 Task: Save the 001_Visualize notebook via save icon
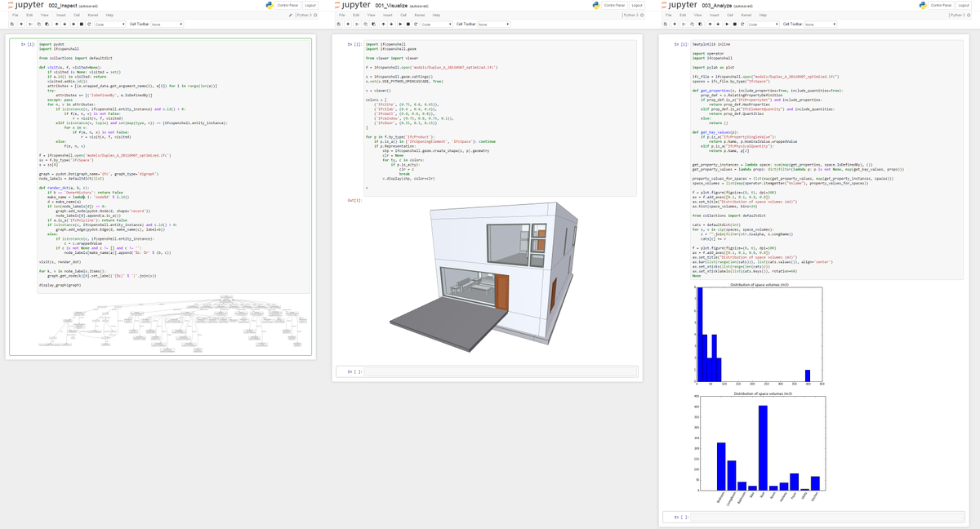[x=339, y=24]
